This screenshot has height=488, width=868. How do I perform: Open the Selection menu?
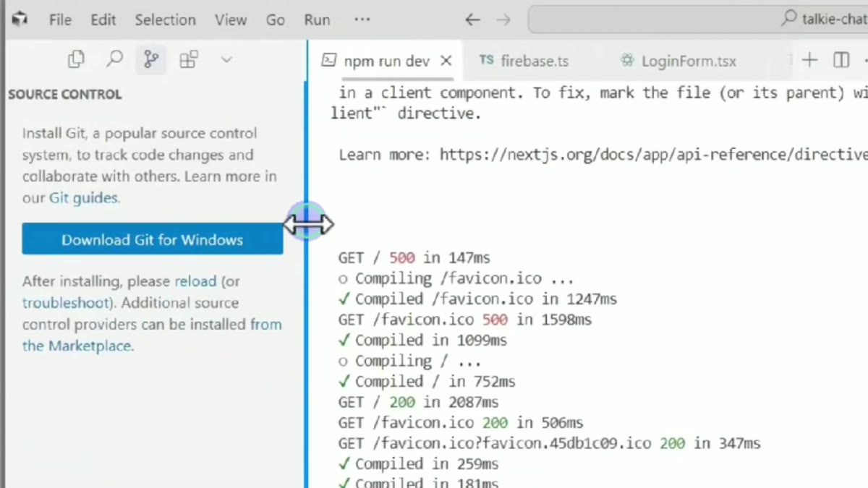coord(165,20)
